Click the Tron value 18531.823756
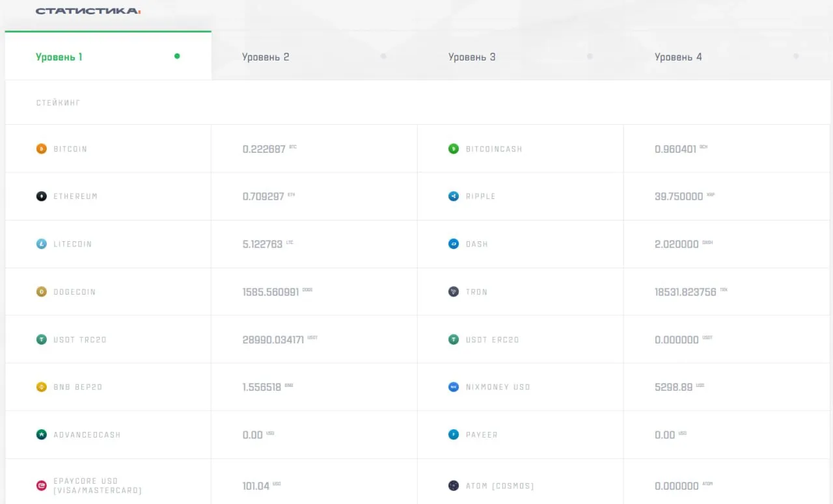The height and width of the screenshot is (504, 833). coord(685,292)
